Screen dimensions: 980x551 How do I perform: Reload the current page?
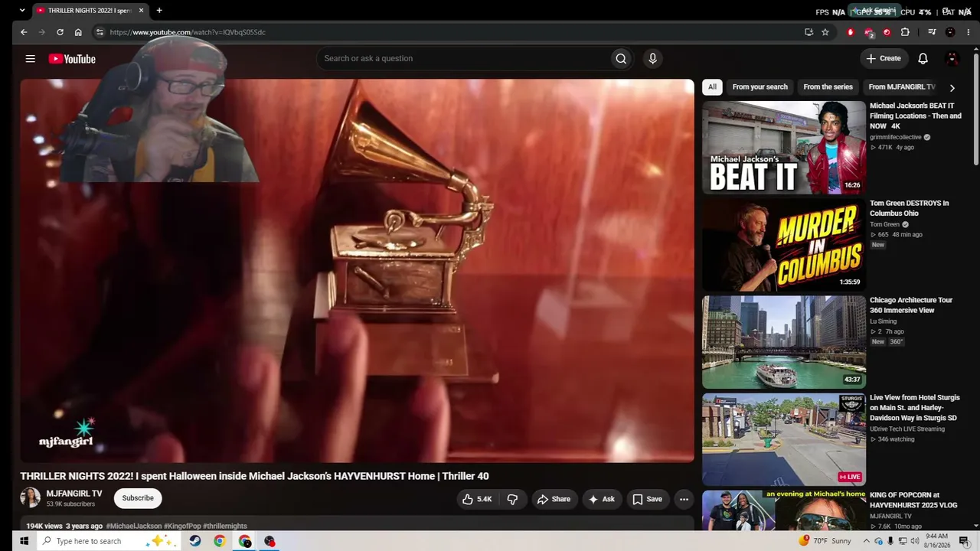[x=60, y=32]
